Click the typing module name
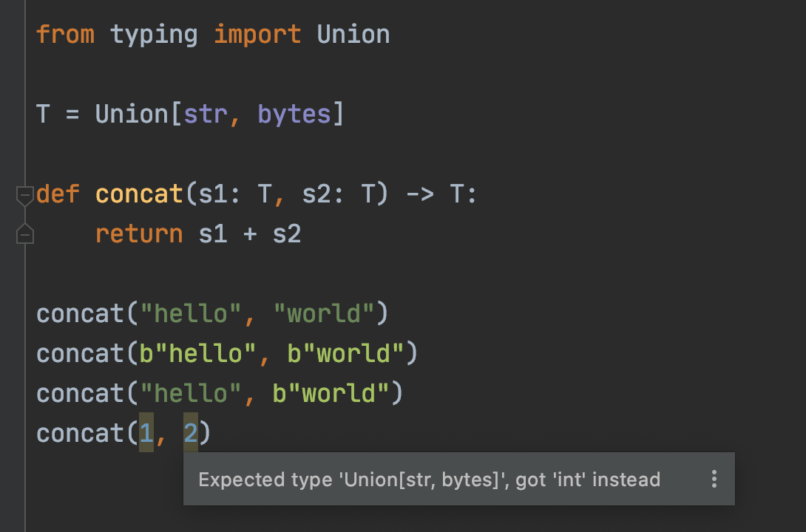 (x=154, y=35)
